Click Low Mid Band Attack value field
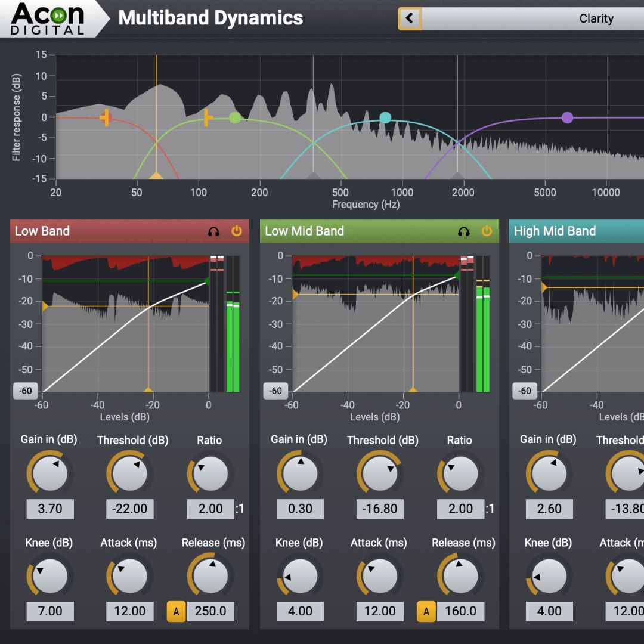644x644 pixels. click(x=380, y=612)
